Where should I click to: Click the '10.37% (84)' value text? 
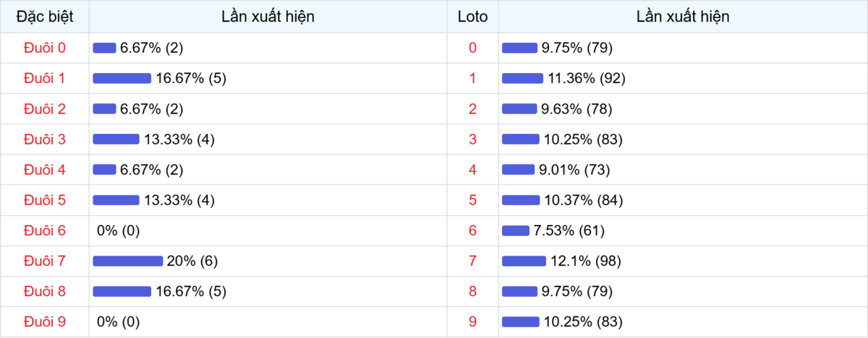pyautogui.click(x=583, y=200)
